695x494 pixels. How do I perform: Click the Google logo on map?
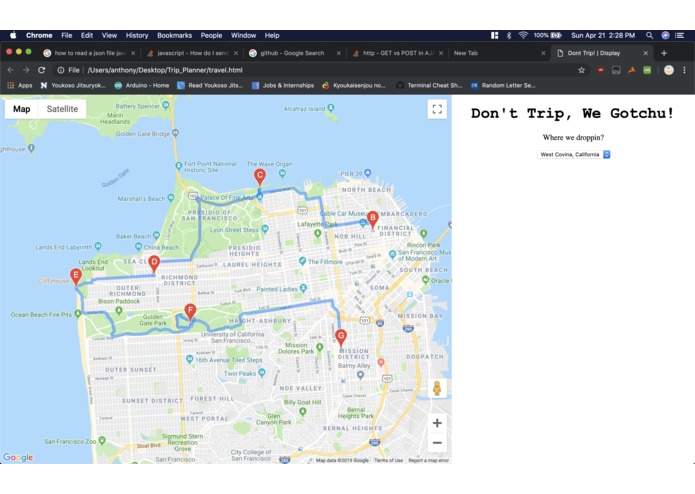pyautogui.click(x=18, y=457)
